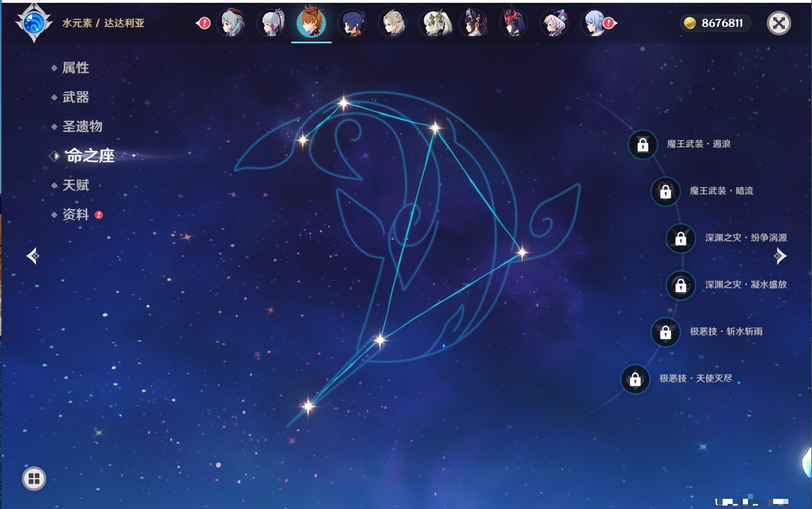
Task: Select the blue-haired character portrait in the top row
Action: tap(352, 24)
